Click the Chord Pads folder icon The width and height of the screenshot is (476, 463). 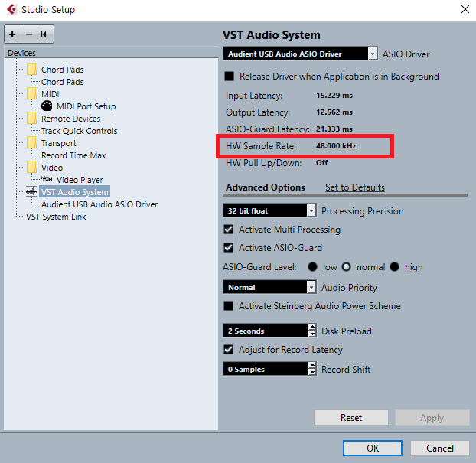coord(31,69)
